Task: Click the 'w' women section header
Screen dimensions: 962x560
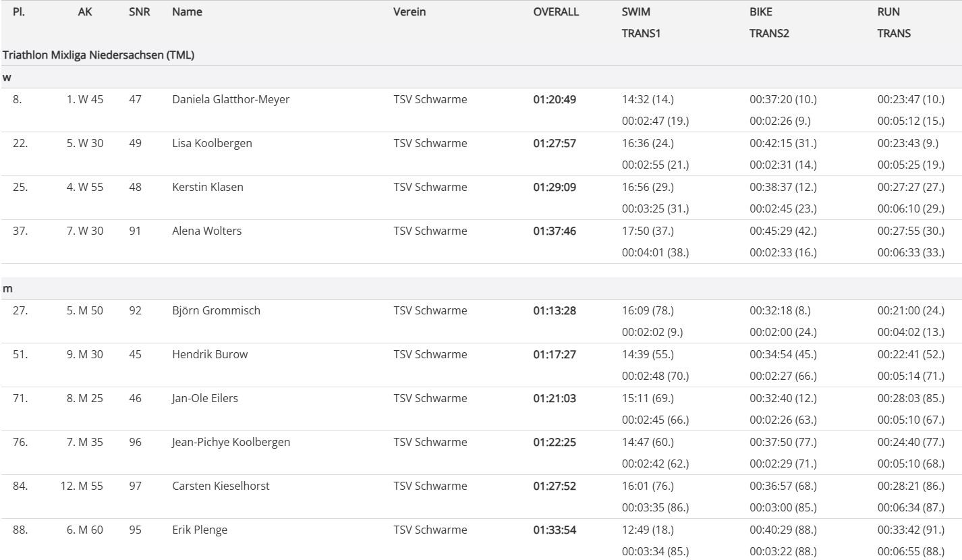Action: [7, 77]
